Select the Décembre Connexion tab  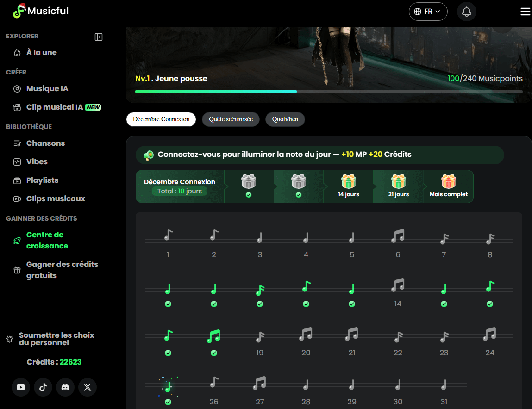click(161, 119)
